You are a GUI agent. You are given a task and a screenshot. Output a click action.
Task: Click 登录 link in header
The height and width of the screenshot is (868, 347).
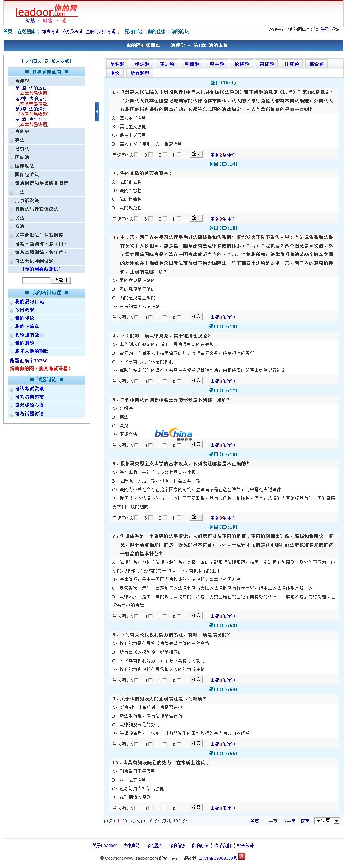point(325,29)
